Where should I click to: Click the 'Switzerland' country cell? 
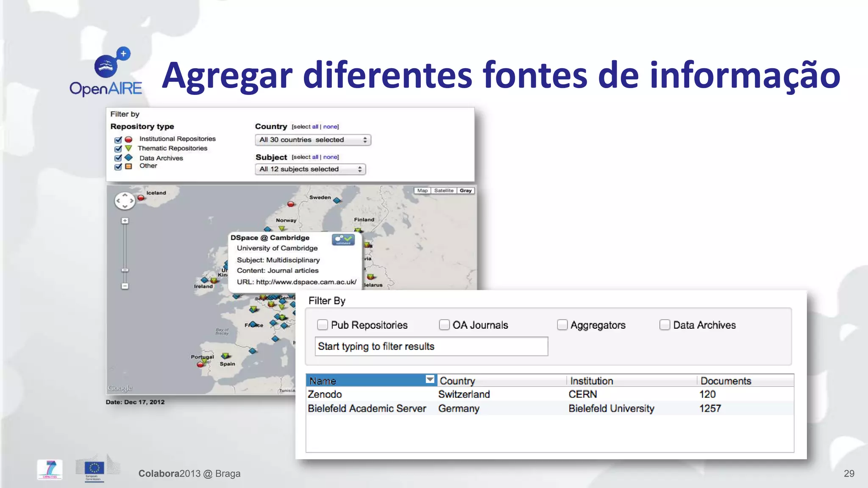[x=464, y=394]
